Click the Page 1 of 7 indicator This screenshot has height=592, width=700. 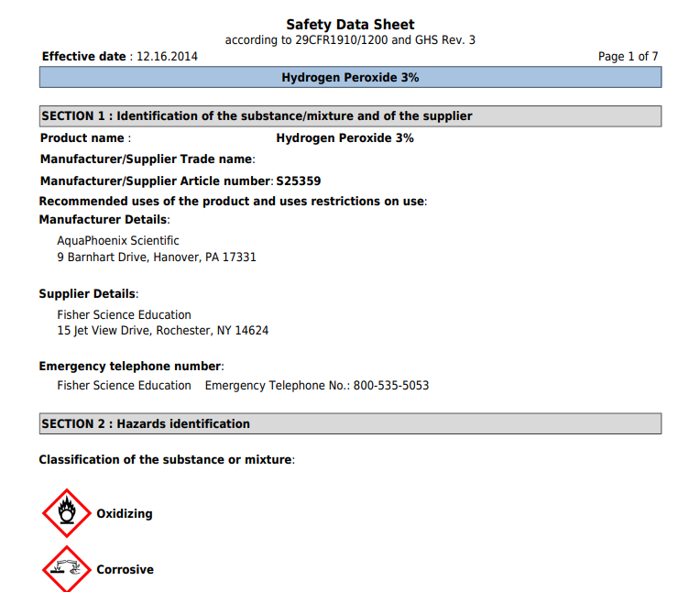(628, 57)
